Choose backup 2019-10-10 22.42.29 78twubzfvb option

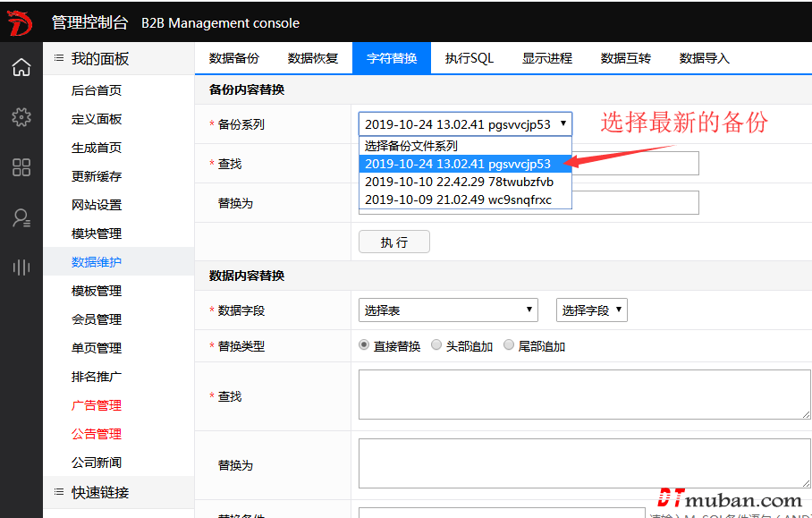pos(459,182)
